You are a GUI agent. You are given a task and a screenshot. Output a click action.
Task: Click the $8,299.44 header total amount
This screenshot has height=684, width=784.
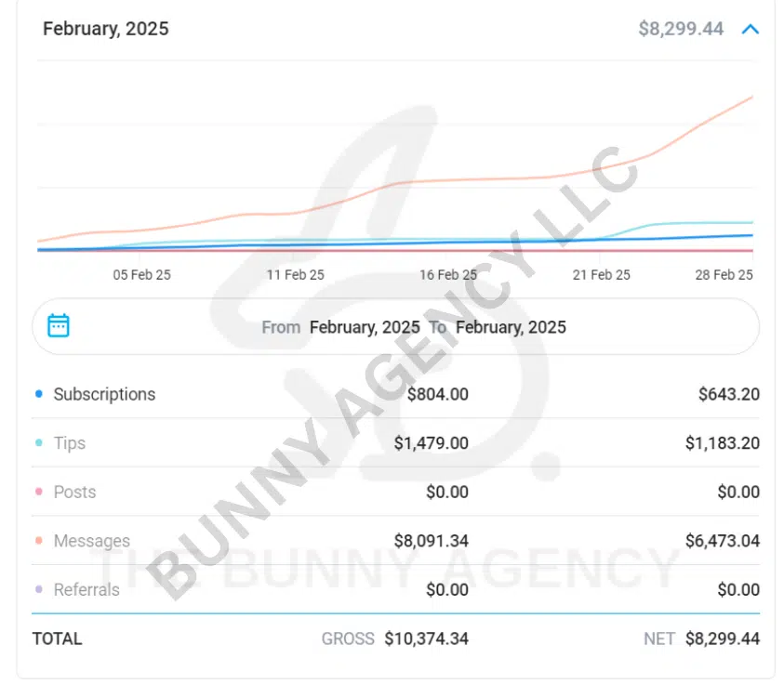[x=681, y=29]
